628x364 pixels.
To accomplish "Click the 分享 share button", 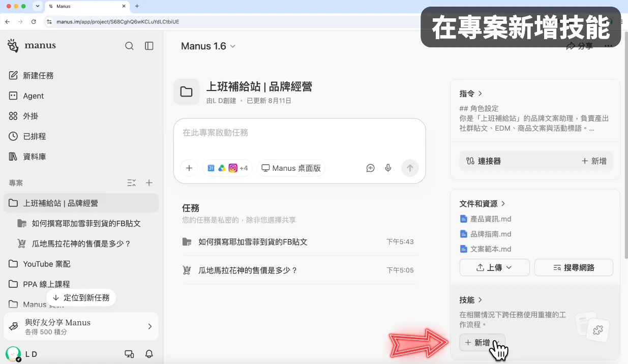I will (x=579, y=46).
